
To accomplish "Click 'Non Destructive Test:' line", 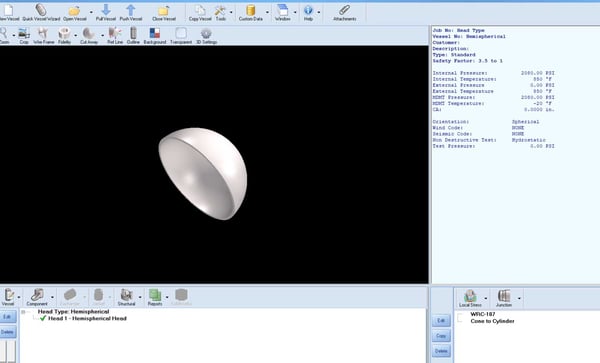I will tap(489, 140).
